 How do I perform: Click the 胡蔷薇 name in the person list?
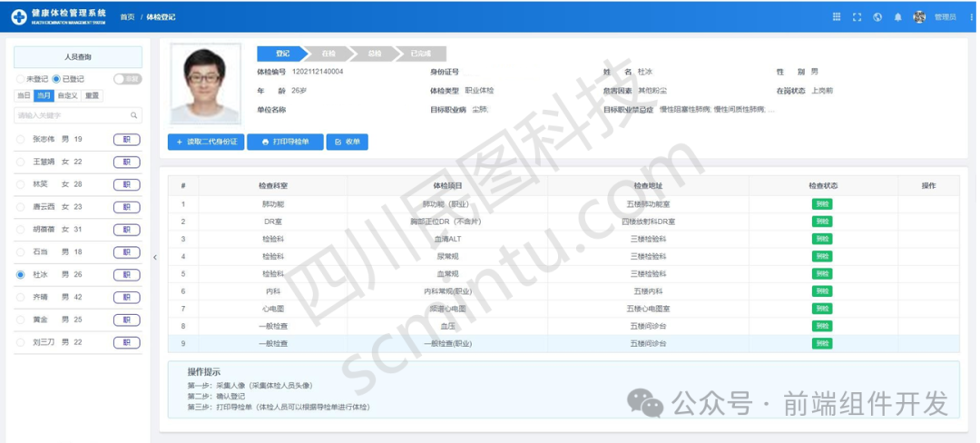pyautogui.click(x=44, y=230)
